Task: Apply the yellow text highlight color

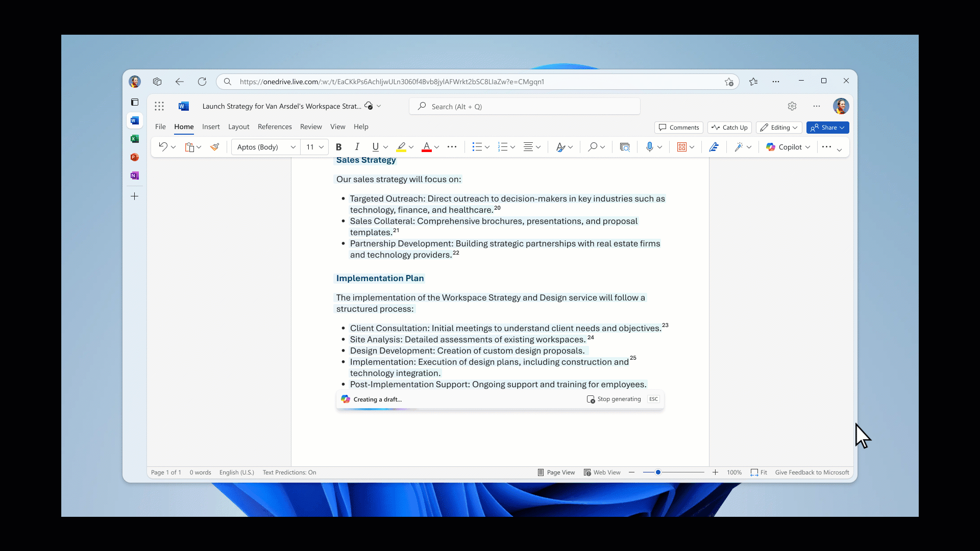Action: tap(401, 147)
